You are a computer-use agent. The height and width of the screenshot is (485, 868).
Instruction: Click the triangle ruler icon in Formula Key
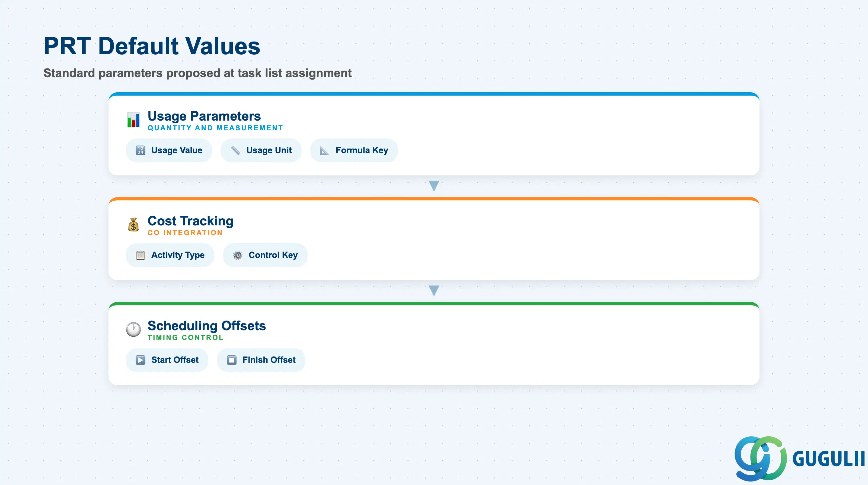pyautogui.click(x=325, y=150)
